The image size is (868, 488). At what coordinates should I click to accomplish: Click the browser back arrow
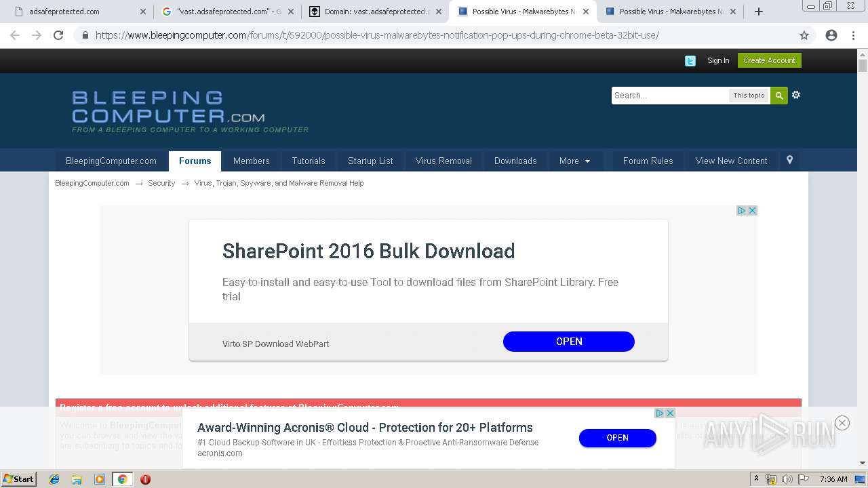[x=15, y=35]
